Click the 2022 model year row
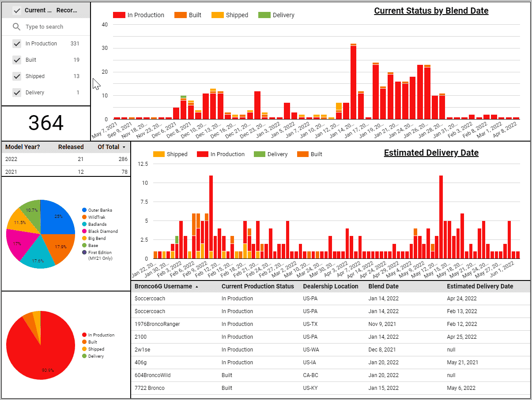 (66, 159)
